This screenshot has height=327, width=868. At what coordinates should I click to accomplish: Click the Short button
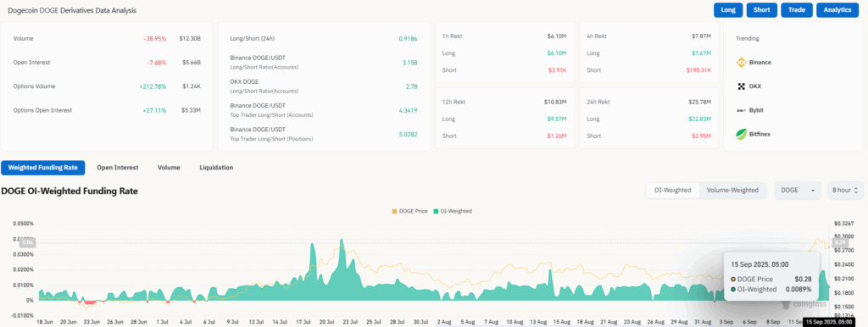point(762,10)
